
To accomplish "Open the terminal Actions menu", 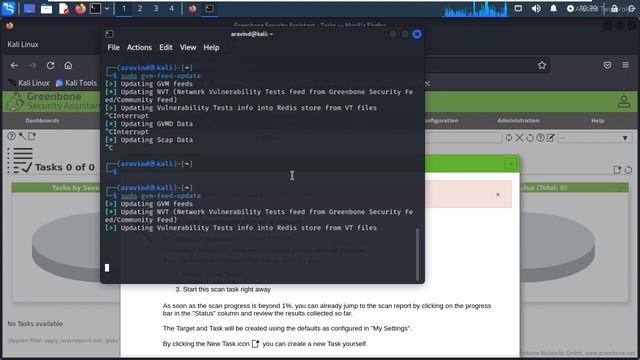I will coord(139,47).
